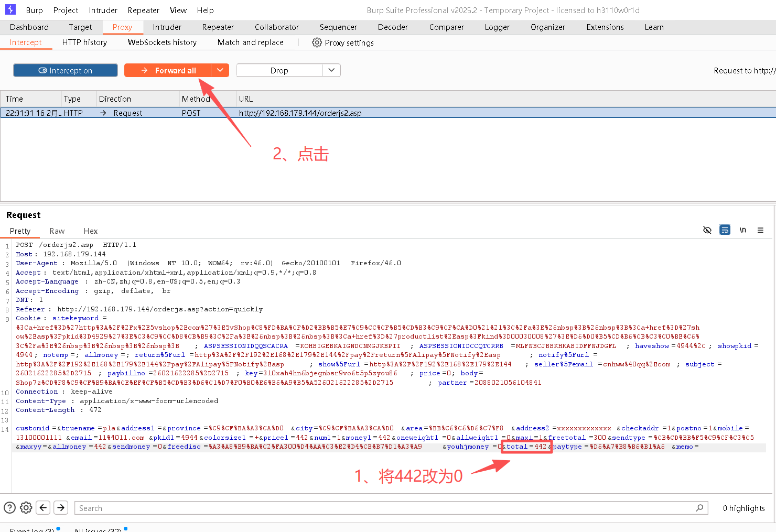Open Logger tab
Image resolution: width=776 pixels, height=532 pixels.
tap(497, 27)
